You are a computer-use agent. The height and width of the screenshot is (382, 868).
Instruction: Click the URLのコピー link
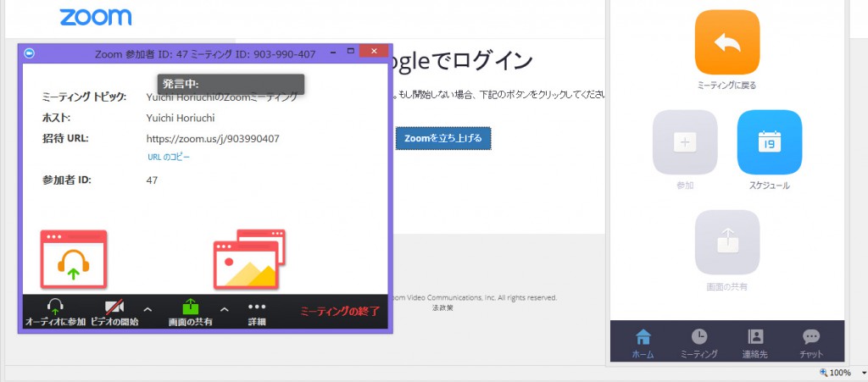coord(169,157)
